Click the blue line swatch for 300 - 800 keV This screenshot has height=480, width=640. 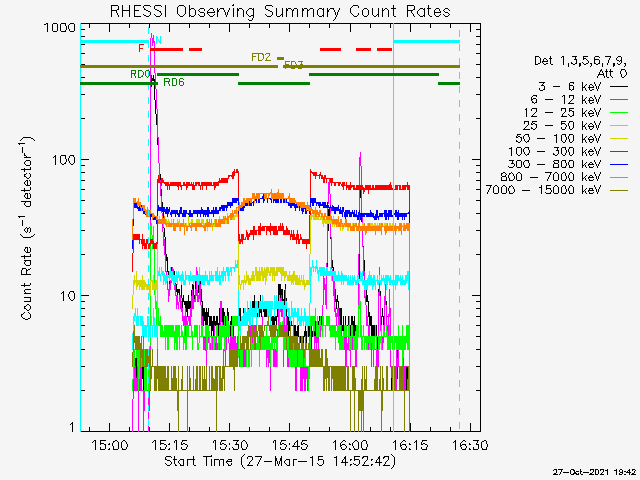tap(619, 164)
